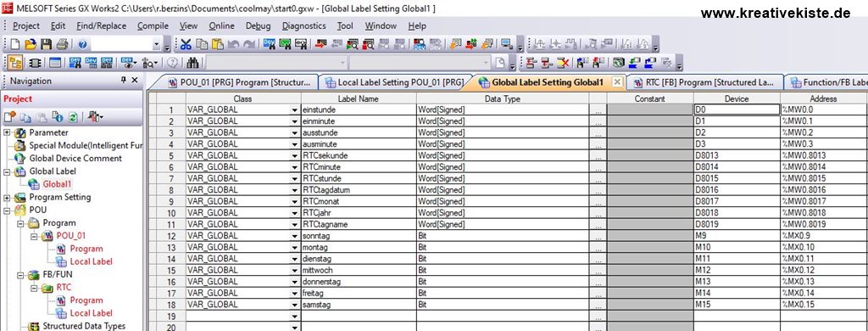This screenshot has height=331, width=868.
Task: Open the Class dropdown for RTCsekunde row
Action: [x=294, y=155]
